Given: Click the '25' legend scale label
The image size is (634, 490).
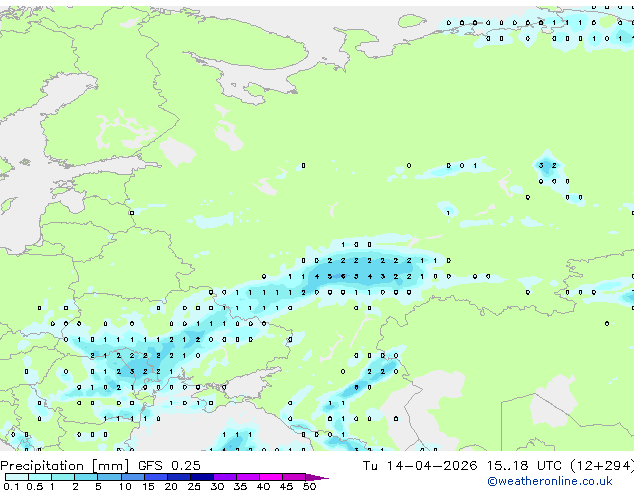Looking at the screenshot, I should click(x=194, y=486).
